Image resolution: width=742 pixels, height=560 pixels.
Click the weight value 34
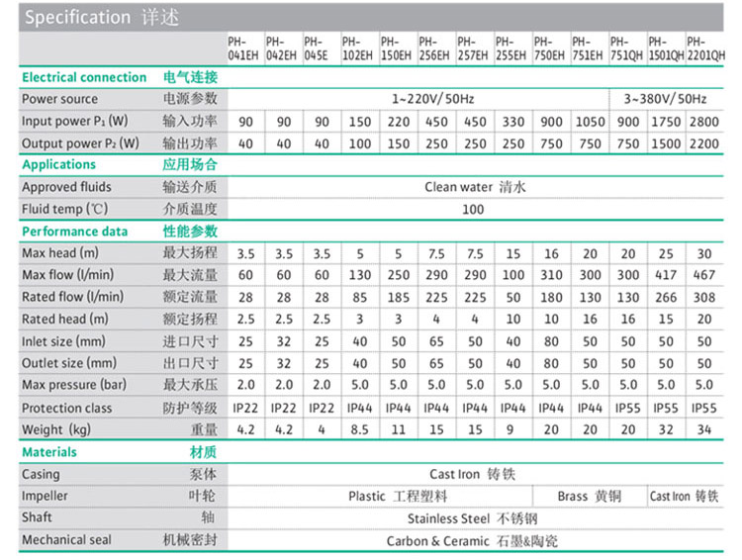[704, 429]
